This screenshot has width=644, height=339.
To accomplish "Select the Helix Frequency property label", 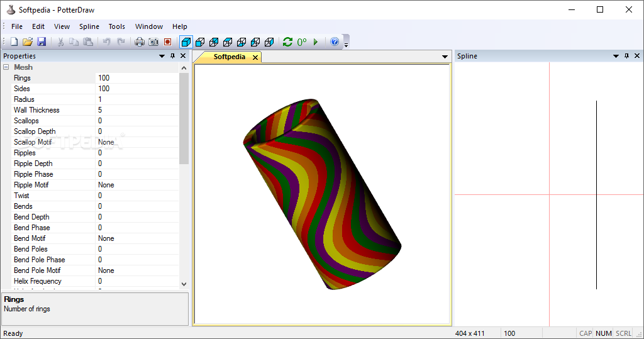I will (x=37, y=281).
